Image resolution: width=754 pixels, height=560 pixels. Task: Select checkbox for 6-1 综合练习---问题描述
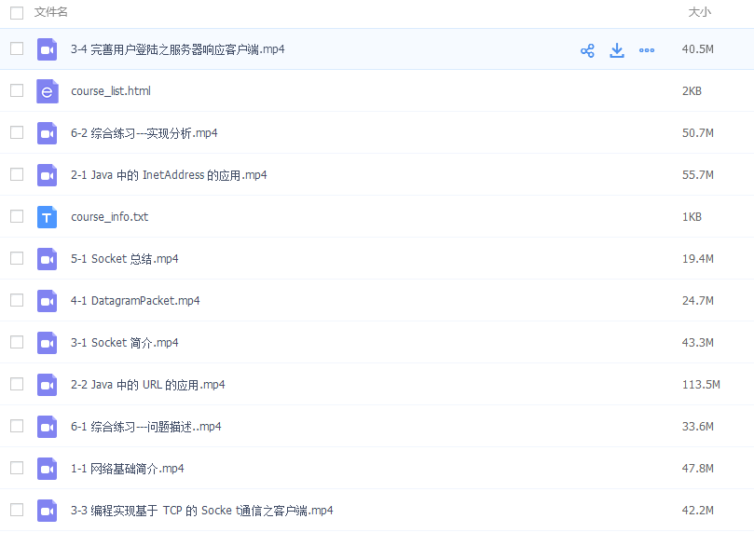click(x=17, y=426)
